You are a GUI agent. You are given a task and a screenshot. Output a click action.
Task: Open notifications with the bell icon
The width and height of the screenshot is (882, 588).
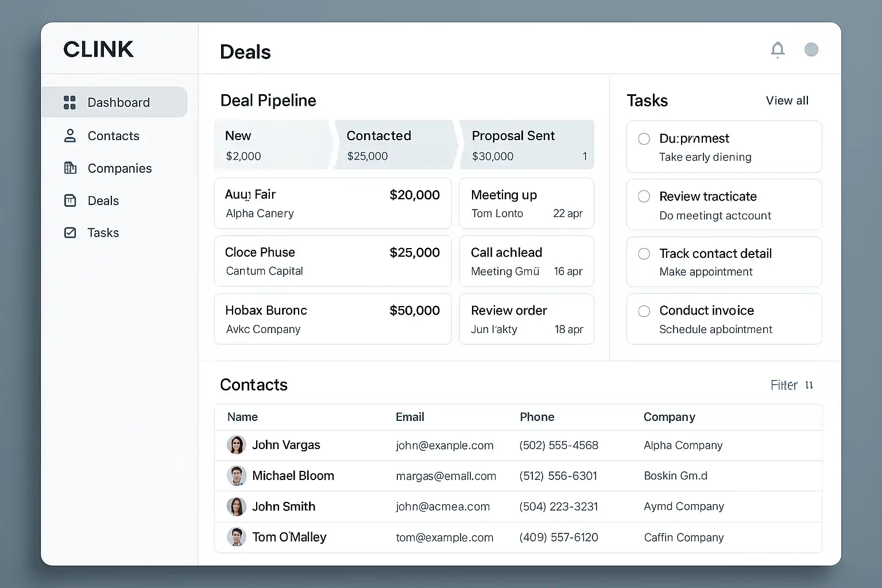click(x=777, y=50)
